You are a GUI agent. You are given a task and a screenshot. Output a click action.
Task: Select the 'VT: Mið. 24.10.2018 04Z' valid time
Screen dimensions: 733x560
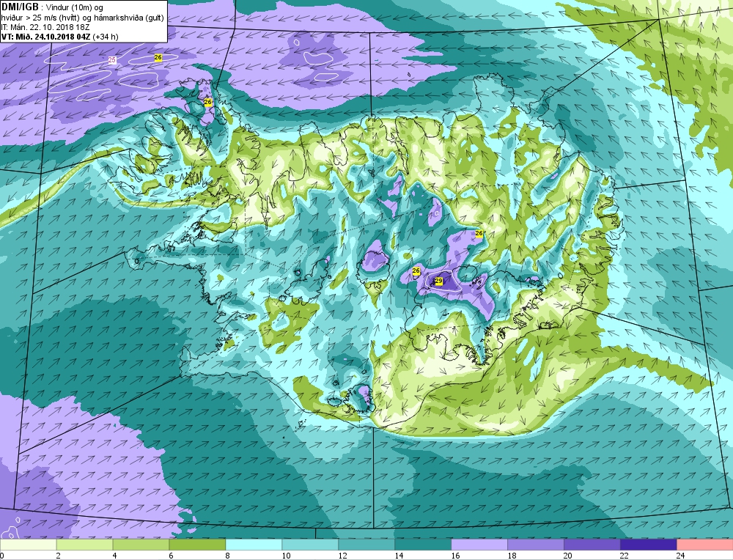click(46, 37)
